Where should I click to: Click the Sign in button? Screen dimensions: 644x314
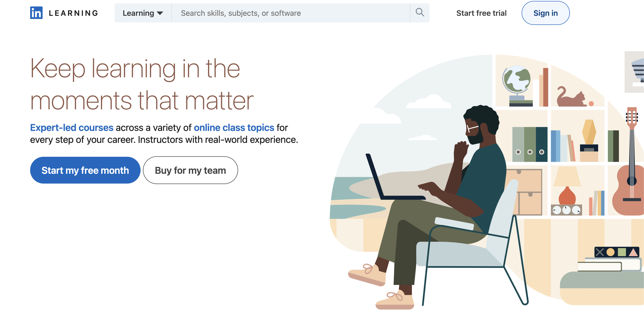coord(545,13)
